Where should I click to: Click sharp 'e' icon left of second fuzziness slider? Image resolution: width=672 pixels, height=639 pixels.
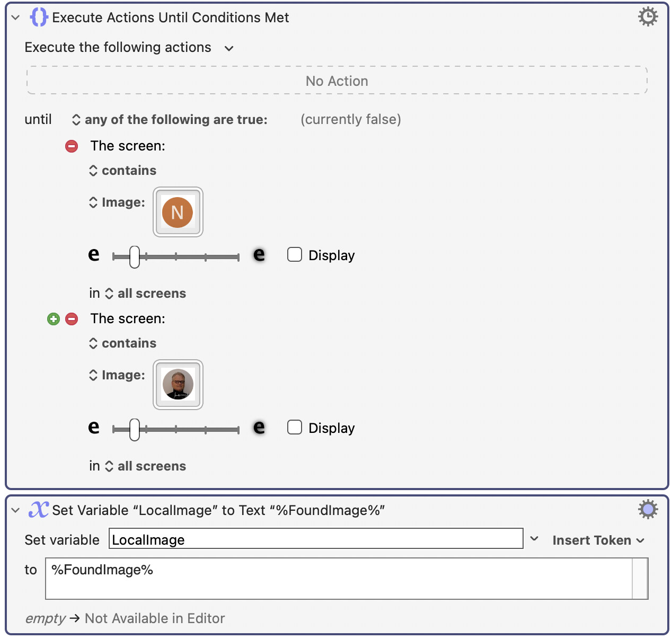tap(94, 427)
